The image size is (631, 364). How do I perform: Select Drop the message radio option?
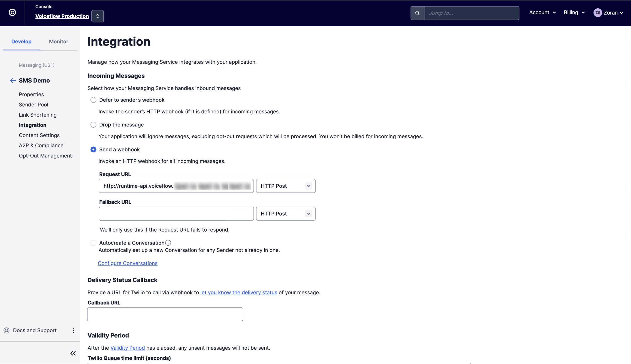93,125
